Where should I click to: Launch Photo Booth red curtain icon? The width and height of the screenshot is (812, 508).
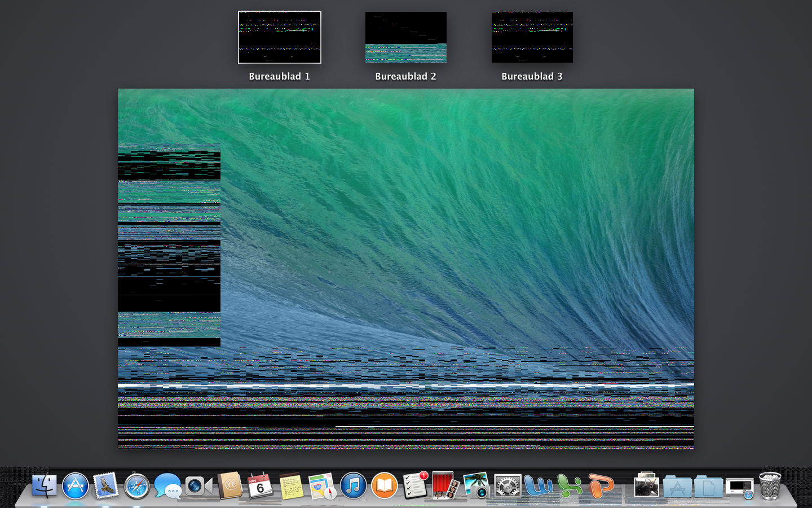pyautogui.click(x=446, y=485)
